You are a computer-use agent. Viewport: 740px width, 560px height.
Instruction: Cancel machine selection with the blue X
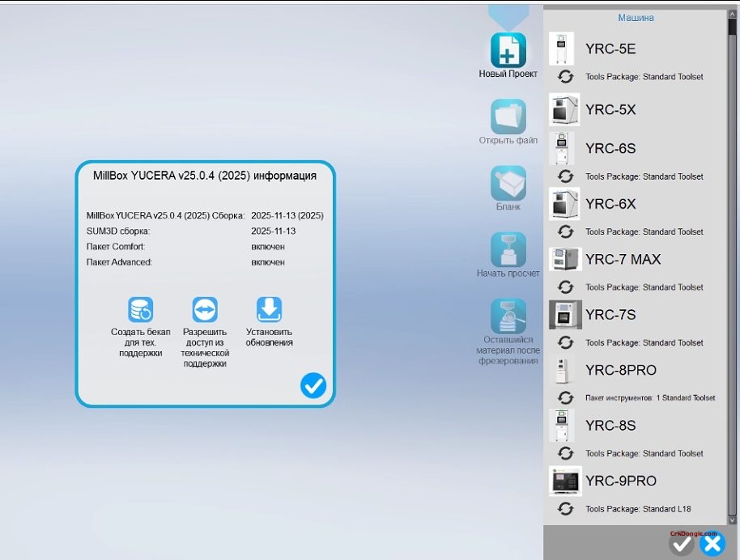coord(712,544)
